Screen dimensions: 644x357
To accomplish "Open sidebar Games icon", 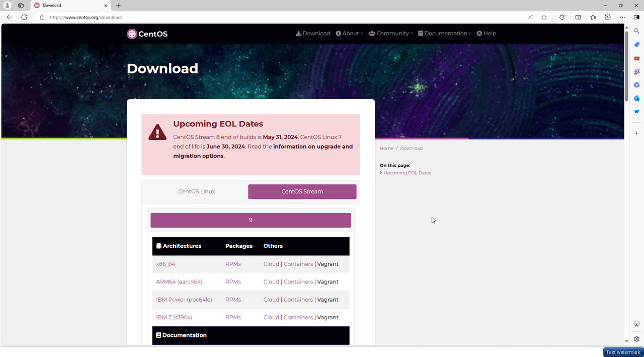I will [636, 72].
